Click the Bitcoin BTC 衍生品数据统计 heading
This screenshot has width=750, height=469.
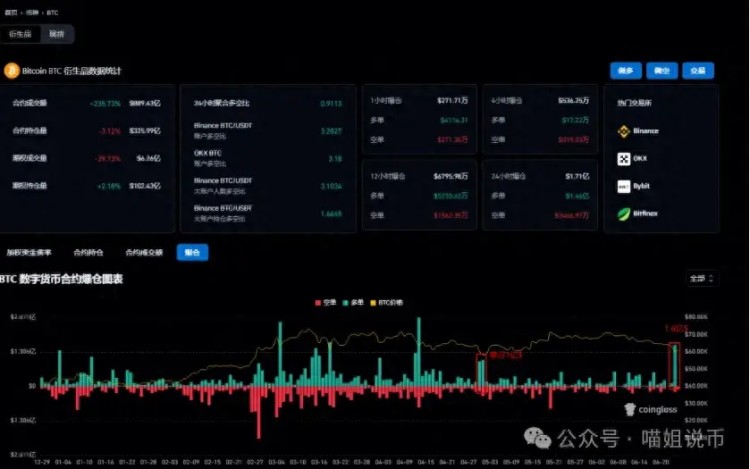(x=71, y=71)
